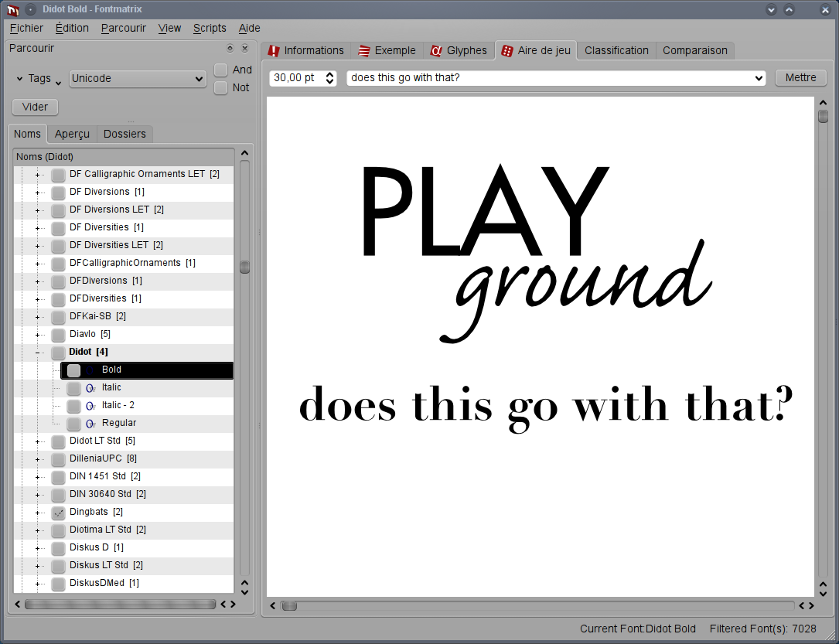Open the Parcourir menu
Screen dimensions: 839x644
coord(123,28)
